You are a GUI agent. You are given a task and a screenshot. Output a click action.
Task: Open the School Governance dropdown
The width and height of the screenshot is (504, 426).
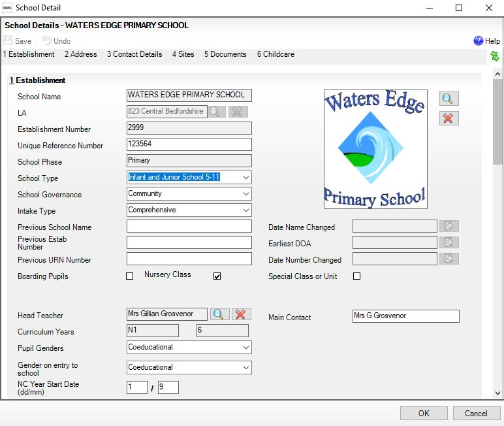pyautogui.click(x=246, y=193)
